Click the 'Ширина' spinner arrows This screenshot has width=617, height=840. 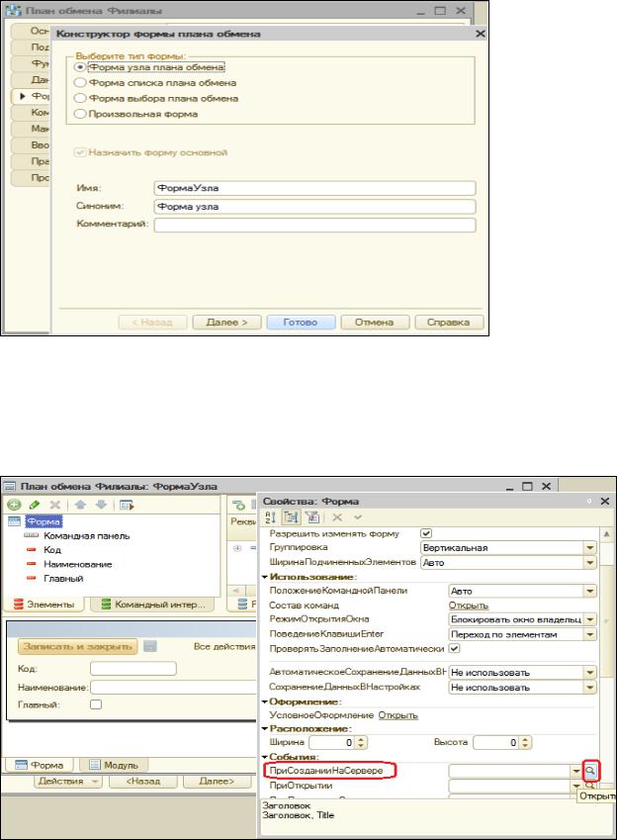tap(361, 742)
